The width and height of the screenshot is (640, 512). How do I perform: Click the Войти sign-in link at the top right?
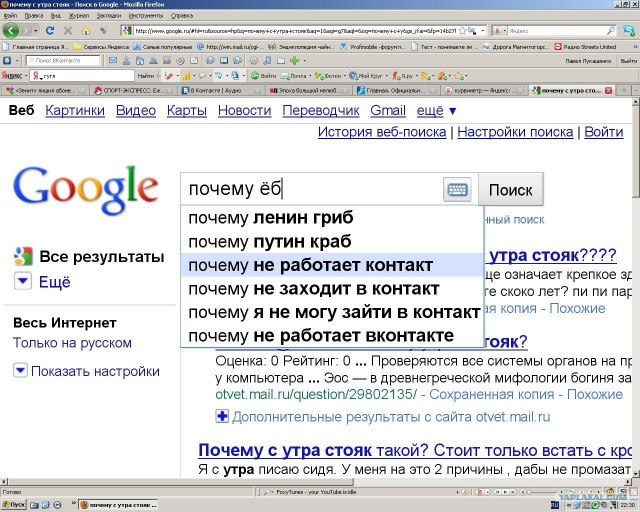pos(604,132)
